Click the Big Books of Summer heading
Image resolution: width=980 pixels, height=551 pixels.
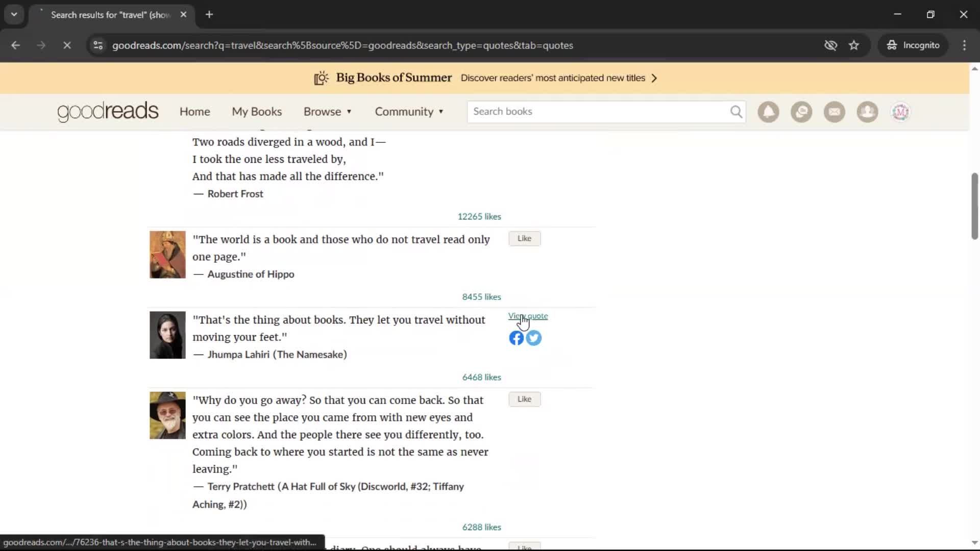[x=394, y=78]
